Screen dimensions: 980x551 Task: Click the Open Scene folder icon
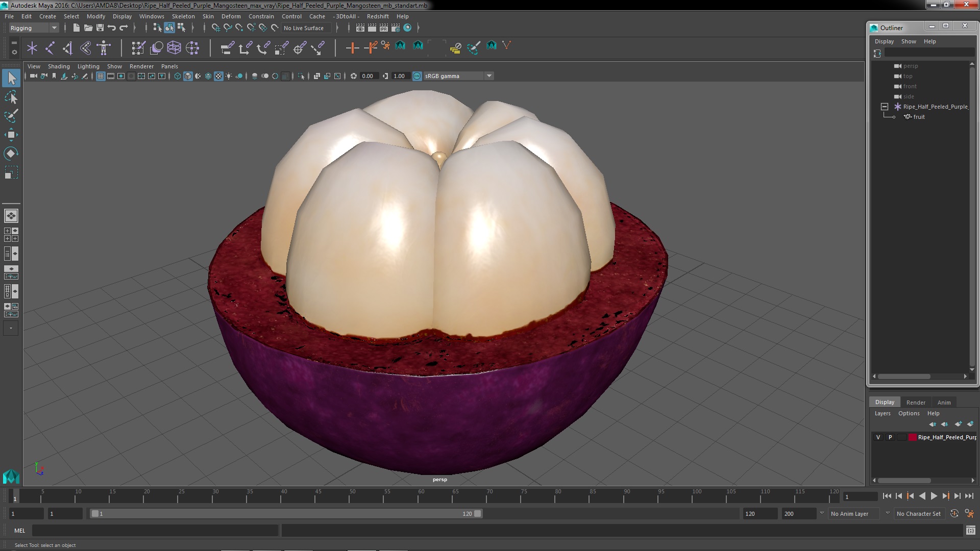pyautogui.click(x=88, y=28)
